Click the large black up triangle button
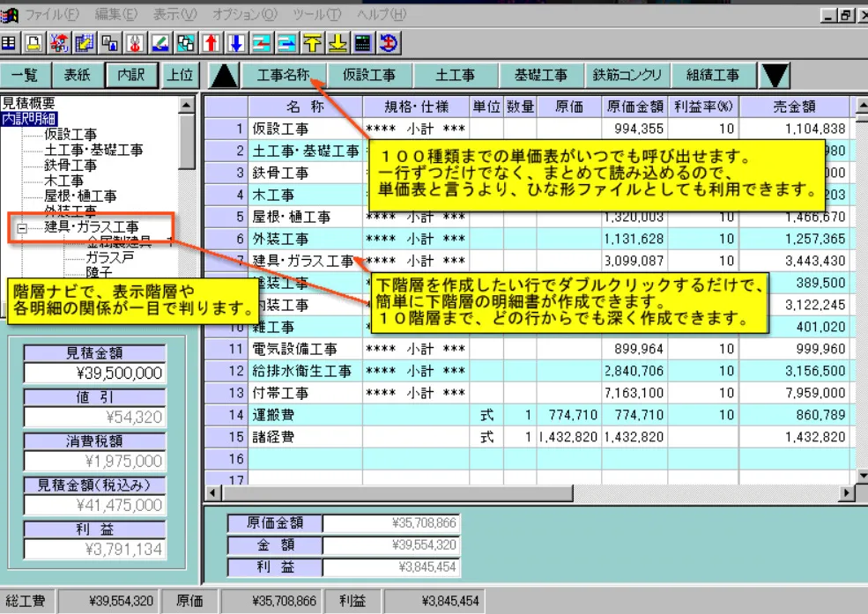Viewport: 868px width, 614px height. click(x=225, y=76)
